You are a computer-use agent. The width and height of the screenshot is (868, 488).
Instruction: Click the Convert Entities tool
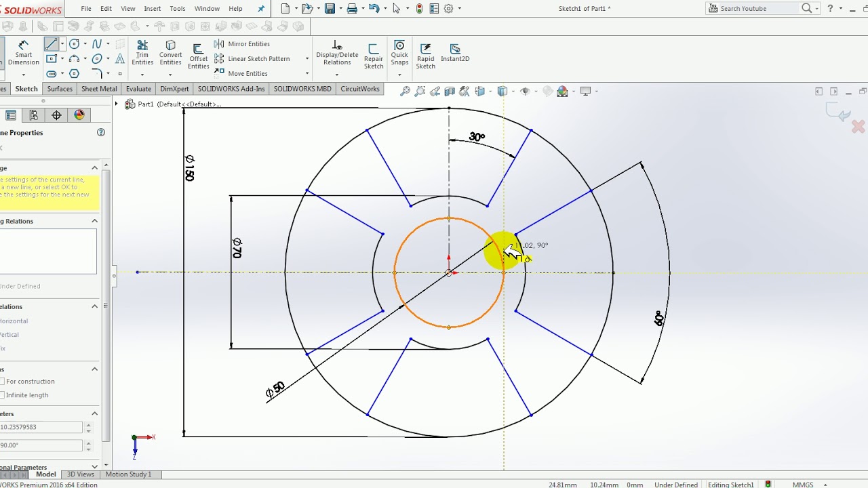[x=171, y=53]
